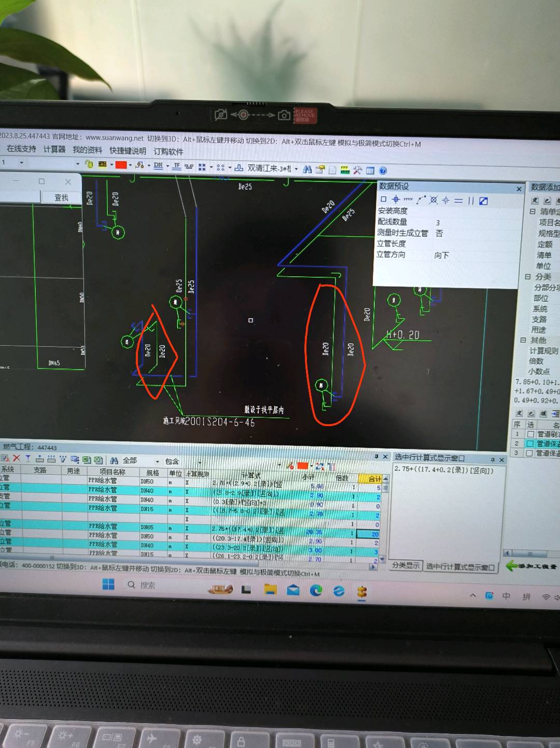Image resolution: width=560 pixels, height=748 pixels.
Task: Select the DN65 PPR给水管 row
Action: (191, 528)
